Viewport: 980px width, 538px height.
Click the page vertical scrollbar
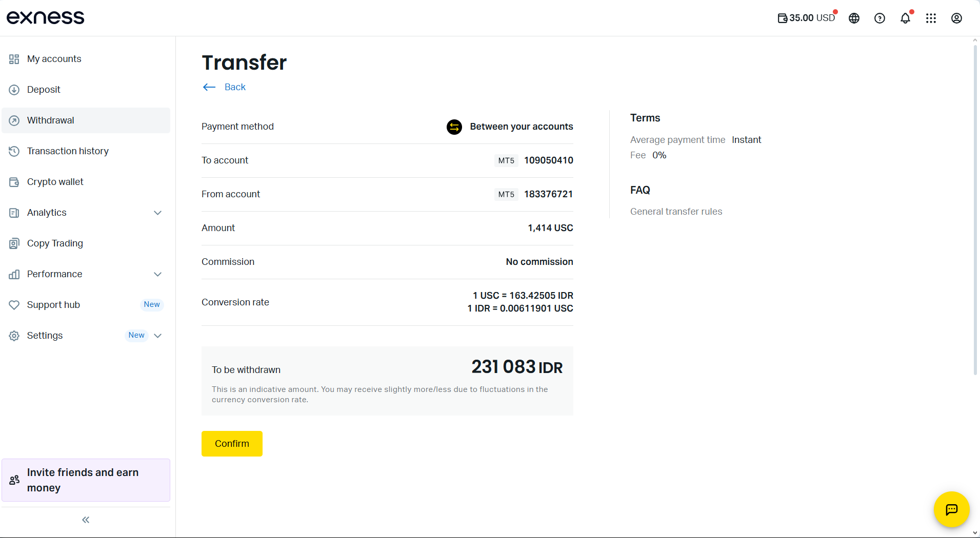(x=975, y=210)
